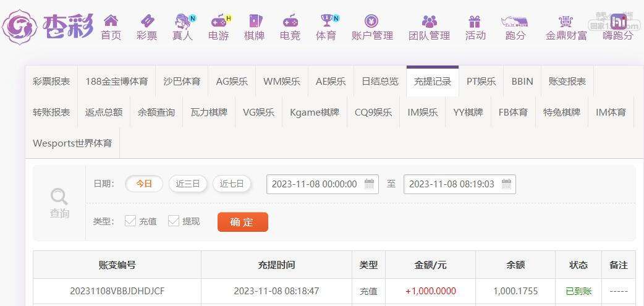Screen dimensions: 644x306
Task: Open the 棋牌 card games icon
Action: point(254,21)
